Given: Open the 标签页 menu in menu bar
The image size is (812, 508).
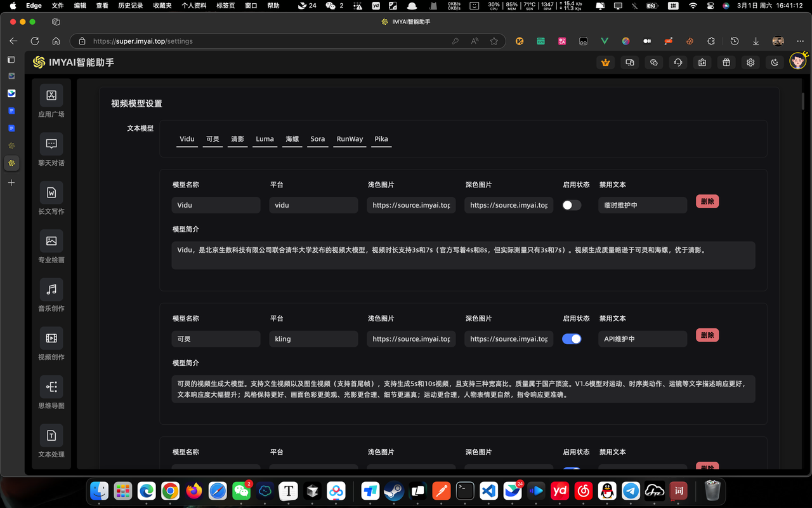Looking at the screenshot, I should point(225,6).
